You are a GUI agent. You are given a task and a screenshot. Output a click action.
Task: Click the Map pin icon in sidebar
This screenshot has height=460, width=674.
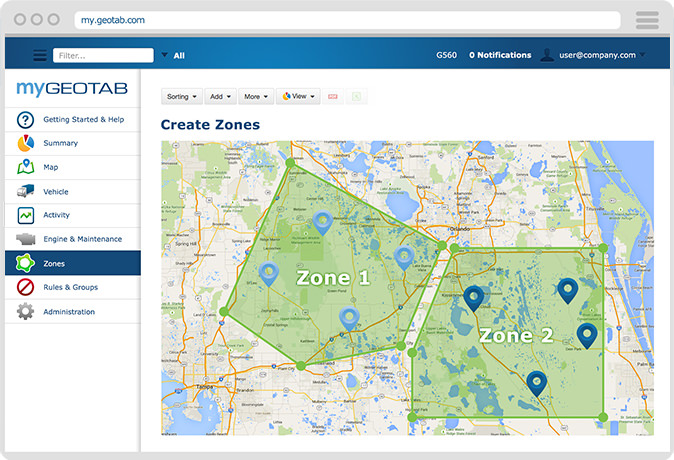pyautogui.click(x=26, y=167)
